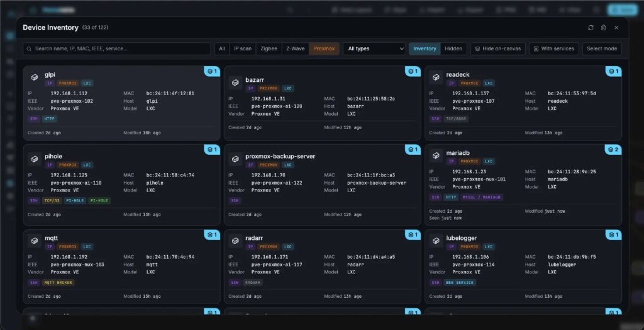Click the glpi device cube icon
The image size is (644, 330).
[35, 77]
